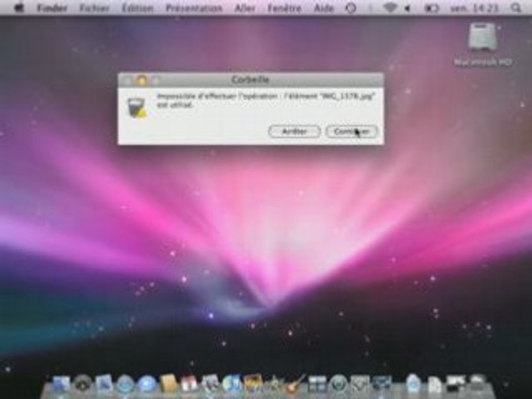Click the clock showing ven. 14:23

click(x=474, y=8)
